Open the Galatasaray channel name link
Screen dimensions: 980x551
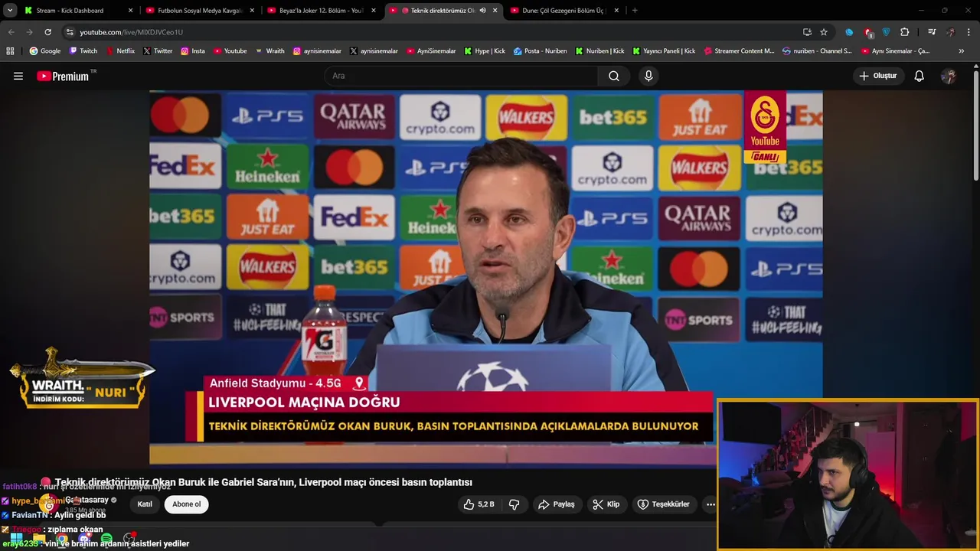pyautogui.click(x=87, y=500)
